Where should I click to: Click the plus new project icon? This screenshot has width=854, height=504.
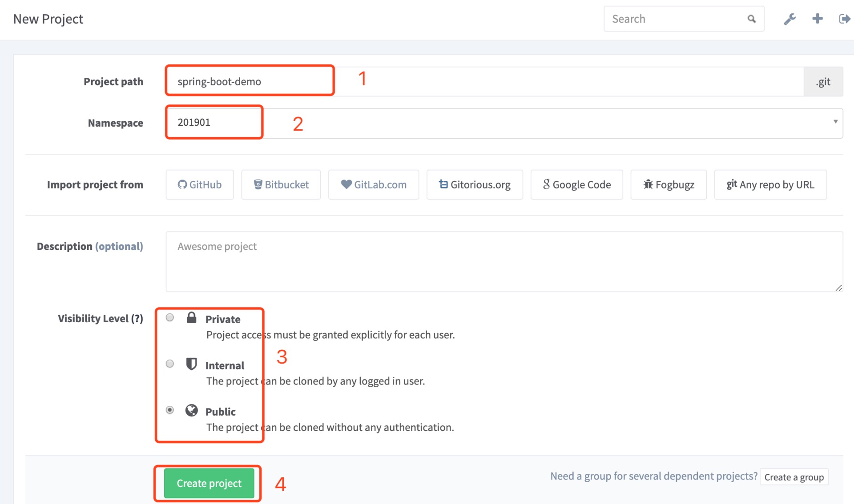pos(817,19)
